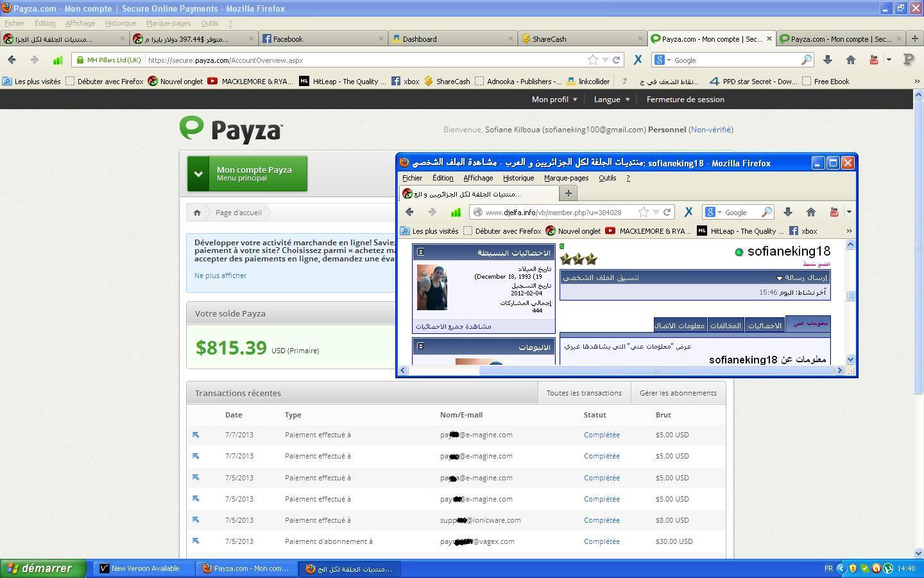Go to home page in main window toolbar

coord(851,60)
